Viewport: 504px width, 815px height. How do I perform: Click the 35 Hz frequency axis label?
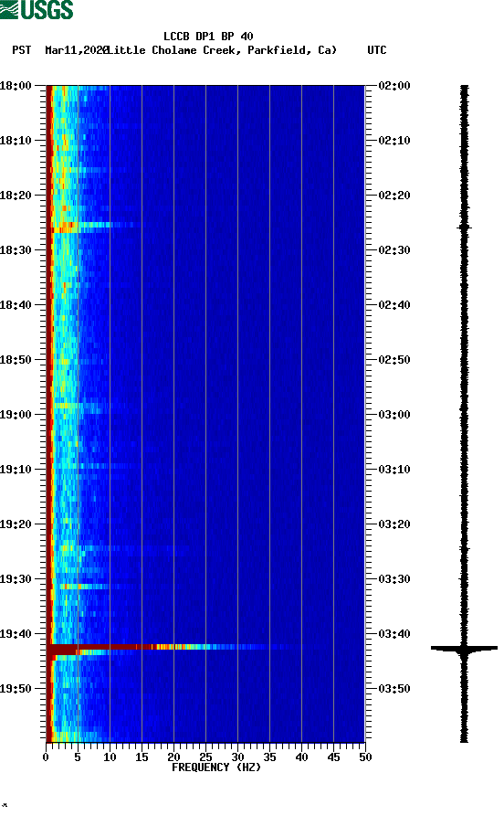pyautogui.click(x=269, y=757)
